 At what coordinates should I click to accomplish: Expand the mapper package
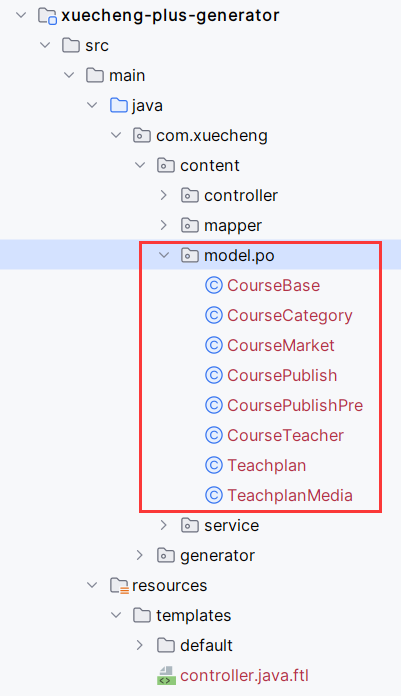(x=164, y=225)
